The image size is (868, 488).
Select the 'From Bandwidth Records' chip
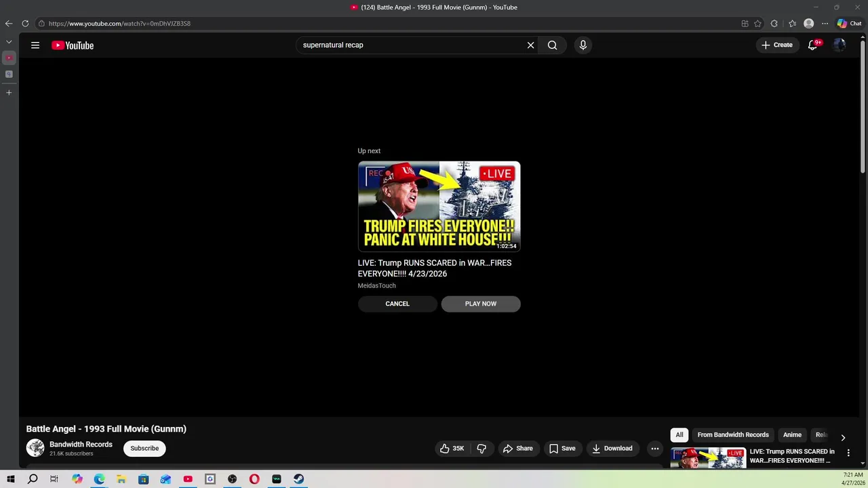[x=733, y=435]
